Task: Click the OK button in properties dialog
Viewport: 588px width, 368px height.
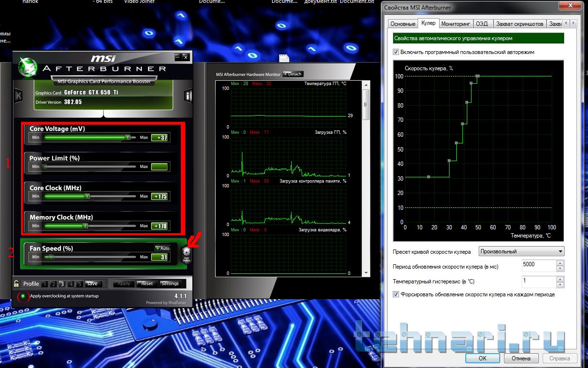Action: click(483, 358)
